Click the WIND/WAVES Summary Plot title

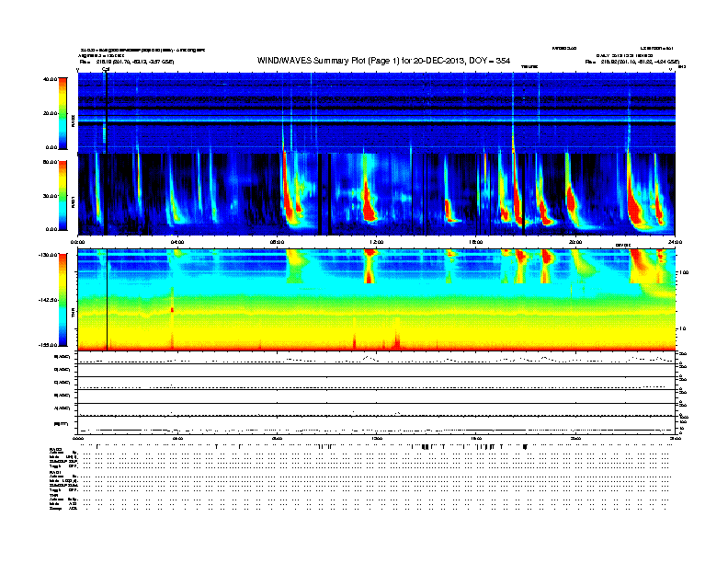(x=383, y=61)
